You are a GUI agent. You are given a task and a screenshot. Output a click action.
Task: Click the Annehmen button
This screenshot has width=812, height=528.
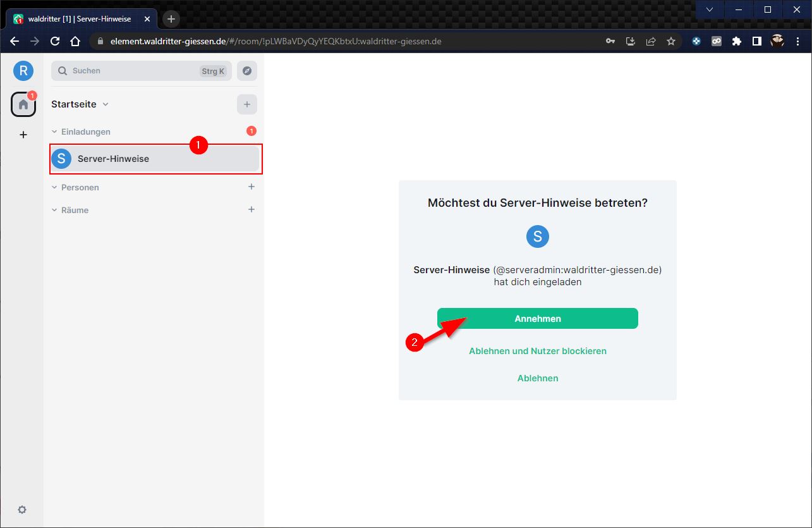[x=537, y=319]
